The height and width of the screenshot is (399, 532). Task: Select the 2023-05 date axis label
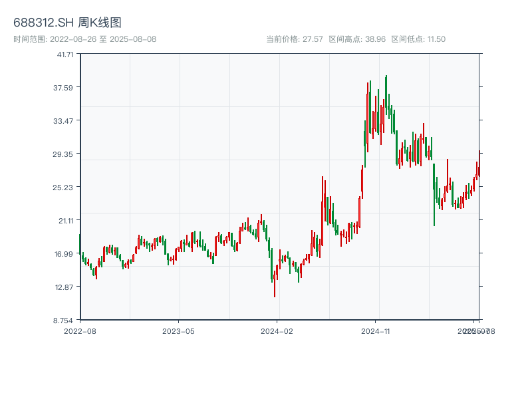click(x=179, y=331)
